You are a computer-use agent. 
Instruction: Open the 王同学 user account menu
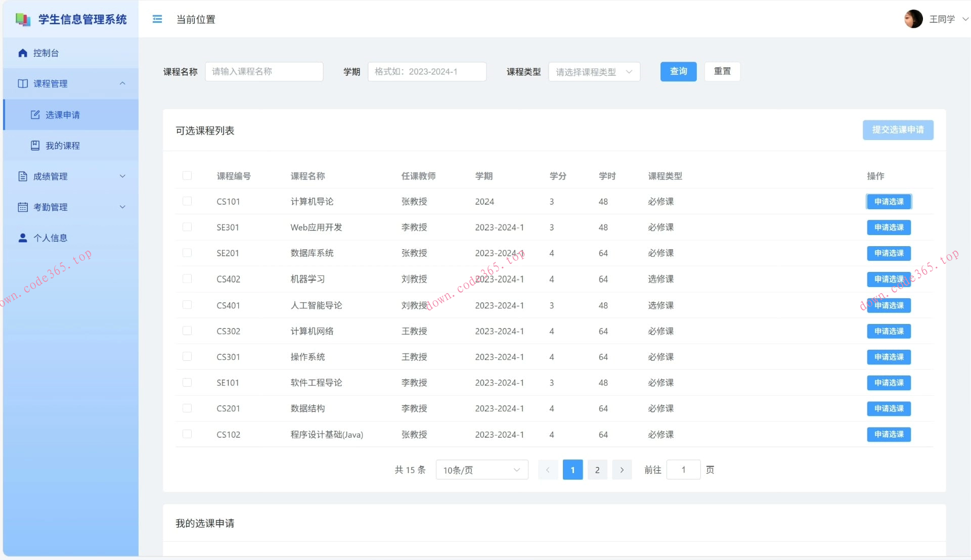click(943, 19)
